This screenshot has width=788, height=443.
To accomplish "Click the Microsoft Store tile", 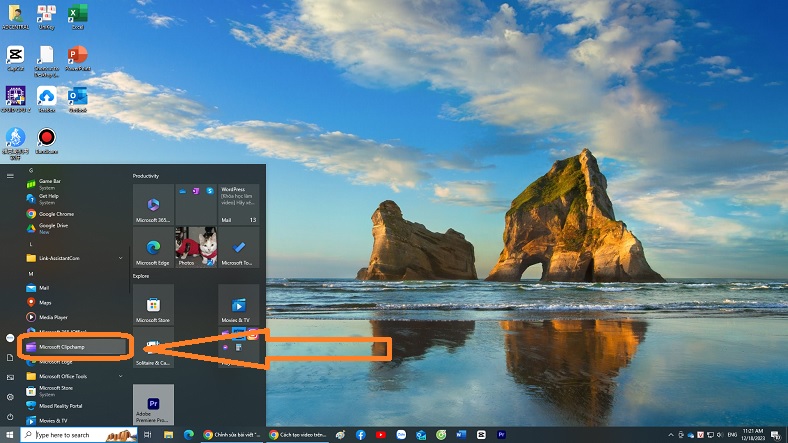I will pyautogui.click(x=153, y=304).
